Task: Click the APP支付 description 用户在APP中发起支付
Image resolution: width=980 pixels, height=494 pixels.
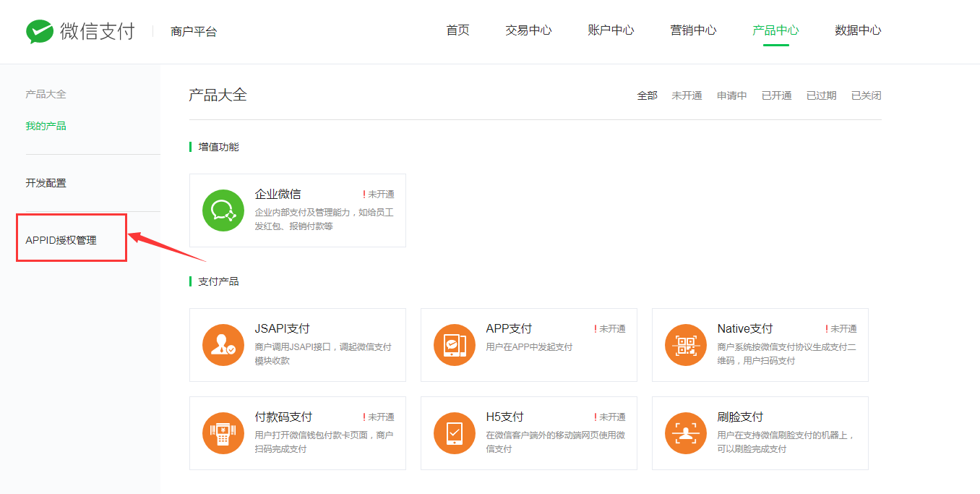Action: (x=529, y=347)
